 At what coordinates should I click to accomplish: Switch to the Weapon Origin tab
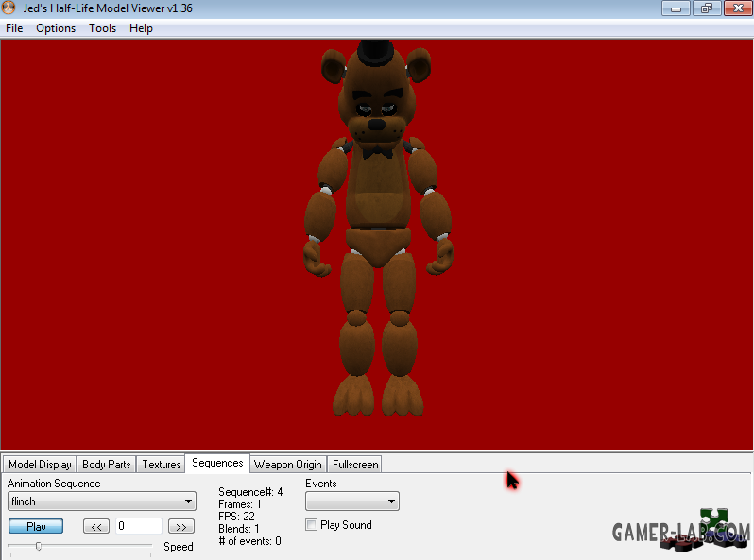click(x=287, y=465)
